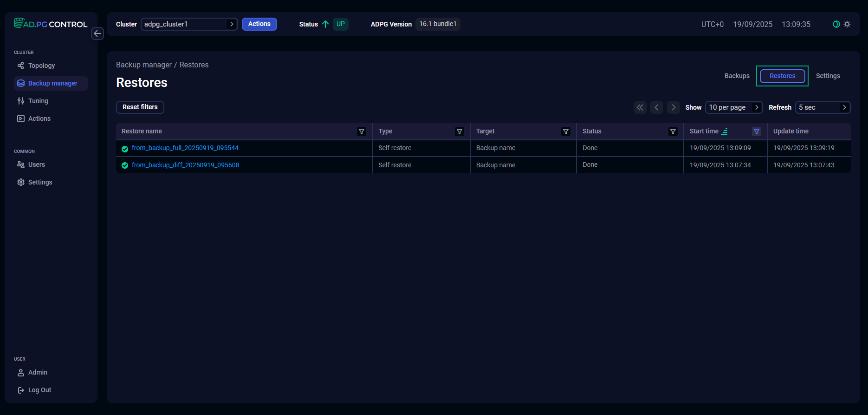Switch to dark theme mode icon
Viewport: 868px width, 415px height.
pyautogui.click(x=836, y=24)
